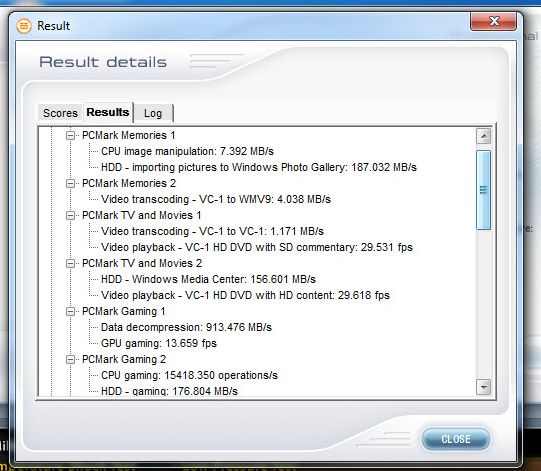Image resolution: width=541 pixels, height=471 pixels.
Task: Select the PCMark Gaming 1 label
Action: (x=124, y=311)
